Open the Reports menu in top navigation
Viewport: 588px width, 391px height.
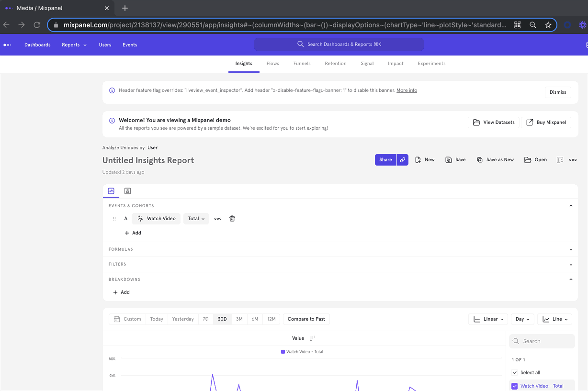pyautogui.click(x=73, y=45)
